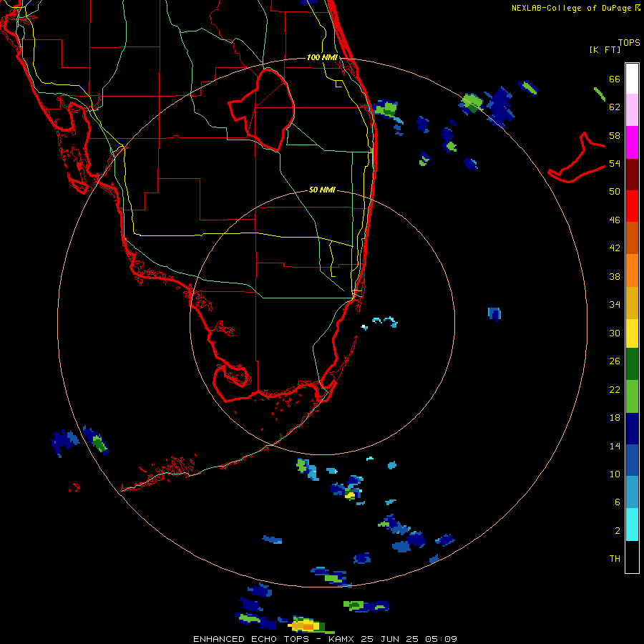Image resolution: width=644 pixels, height=644 pixels.
Task: Click the yellow-orange echo cell near the caption
Action: (306, 625)
